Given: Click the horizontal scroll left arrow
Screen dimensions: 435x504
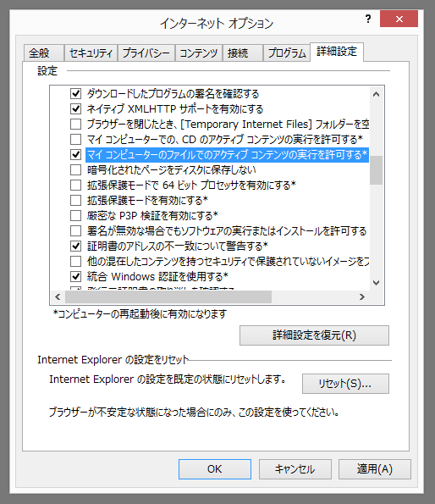Looking at the screenshot, I should pyautogui.click(x=58, y=296).
